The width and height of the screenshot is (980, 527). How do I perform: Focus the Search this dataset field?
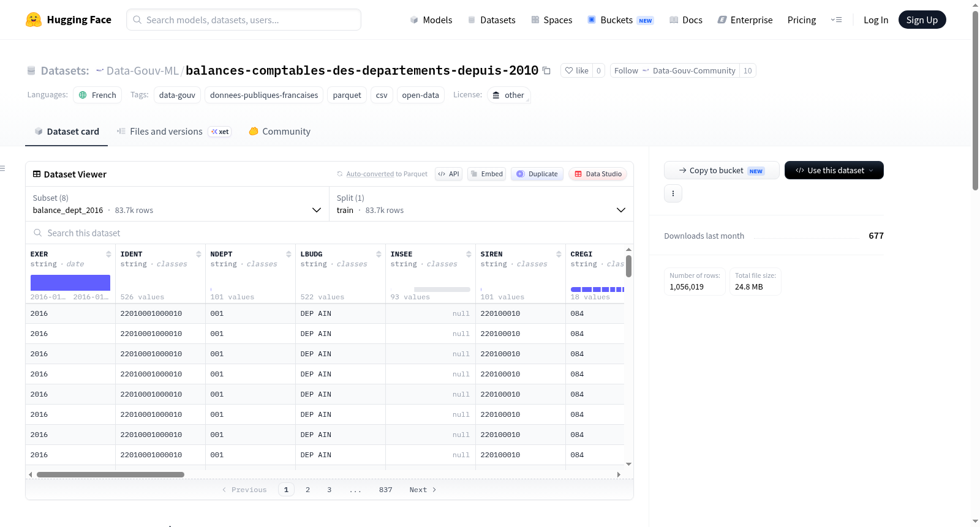pyautogui.click(x=330, y=233)
